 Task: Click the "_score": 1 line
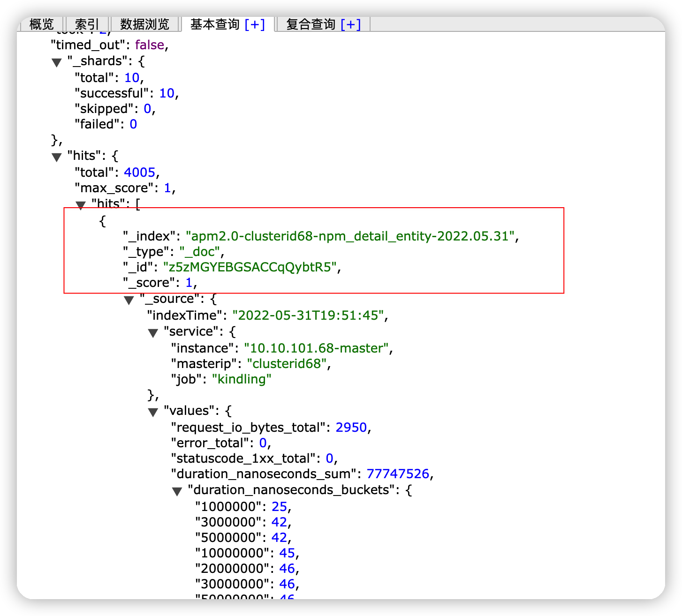click(160, 283)
